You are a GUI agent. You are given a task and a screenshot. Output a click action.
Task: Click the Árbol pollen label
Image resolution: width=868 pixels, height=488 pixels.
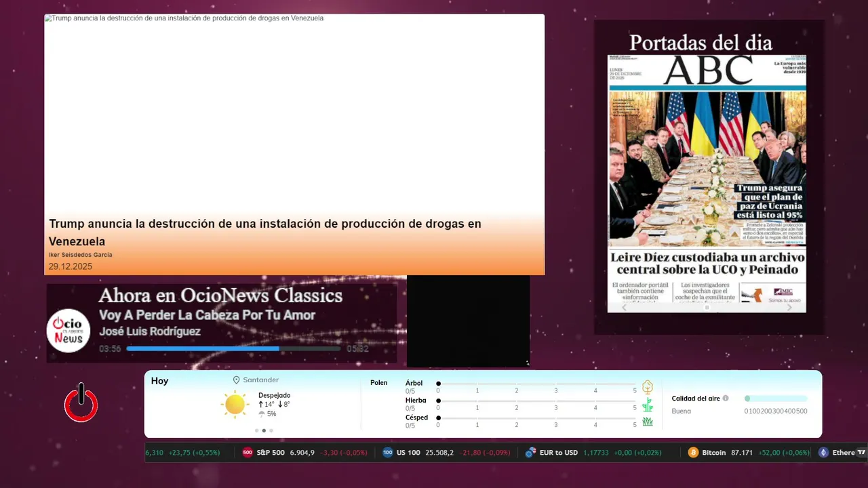(414, 383)
